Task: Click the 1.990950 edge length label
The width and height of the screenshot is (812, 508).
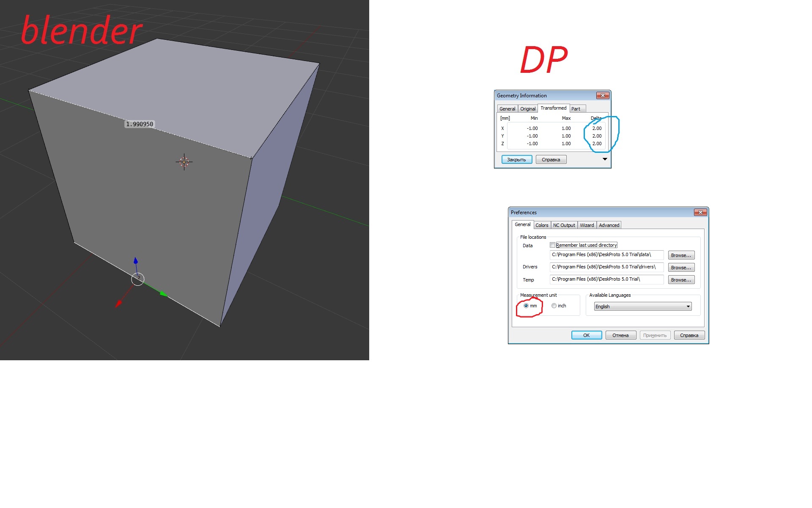Action: [x=140, y=124]
